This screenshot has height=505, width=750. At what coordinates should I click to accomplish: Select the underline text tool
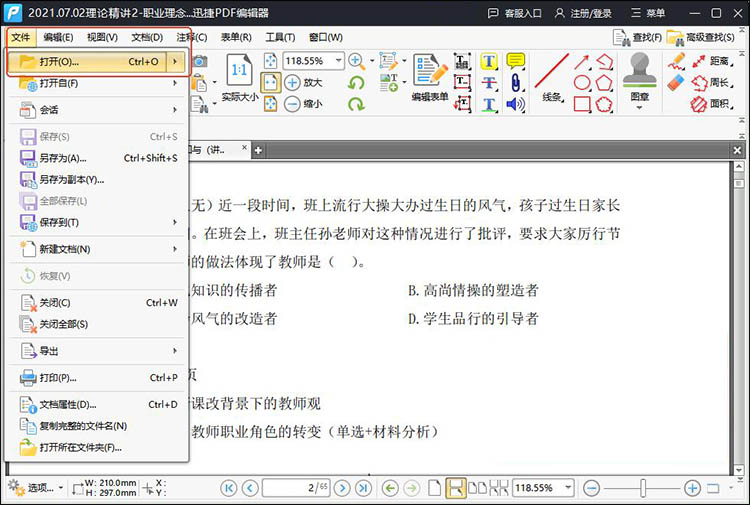tap(489, 104)
